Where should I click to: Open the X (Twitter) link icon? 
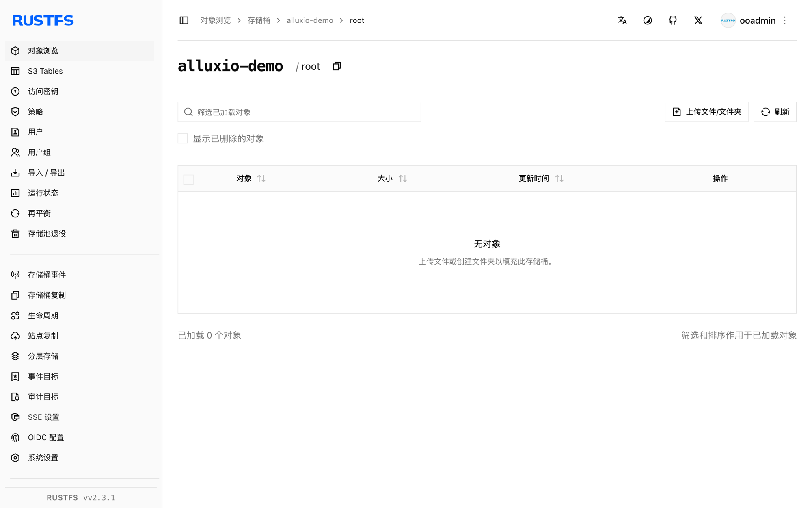click(x=698, y=20)
